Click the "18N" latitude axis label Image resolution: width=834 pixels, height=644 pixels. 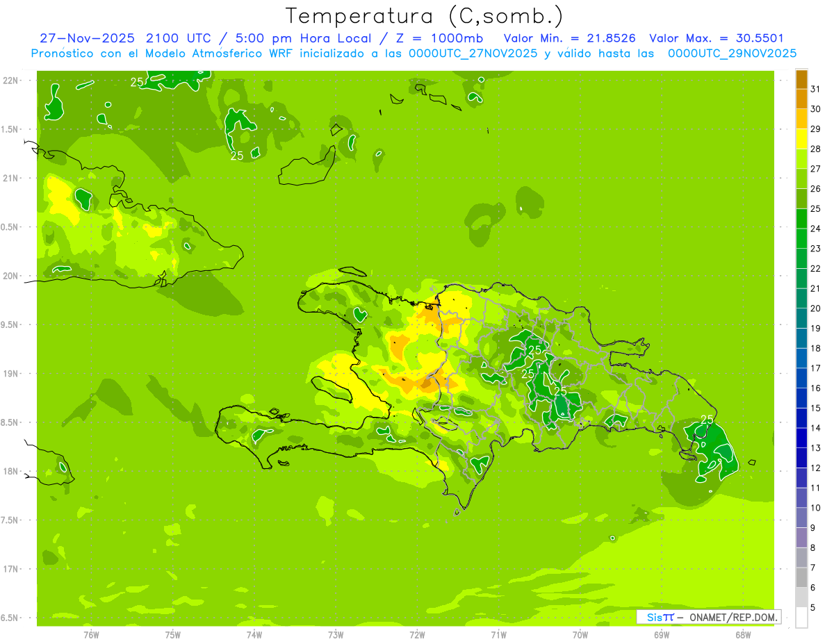point(11,471)
